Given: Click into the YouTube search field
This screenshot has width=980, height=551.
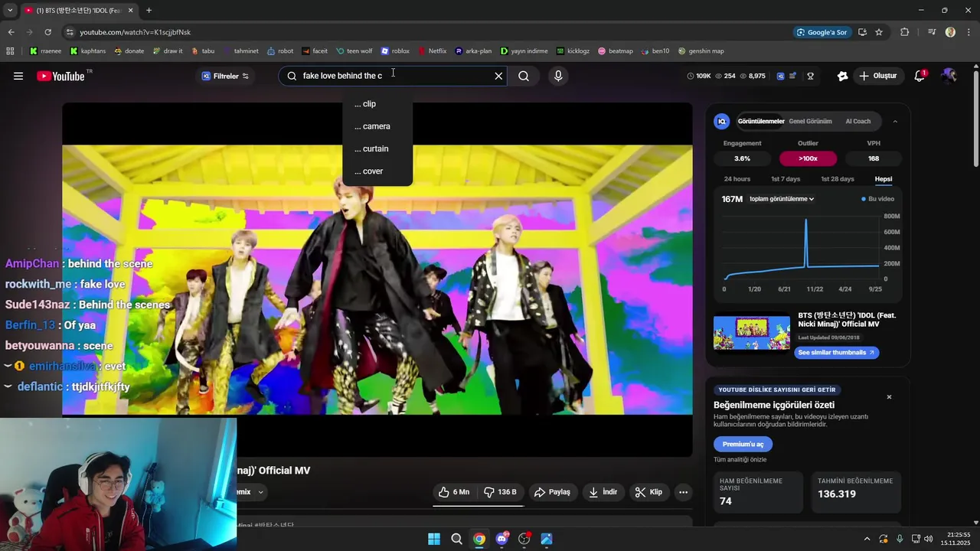Looking at the screenshot, I should (x=394, y=76).
